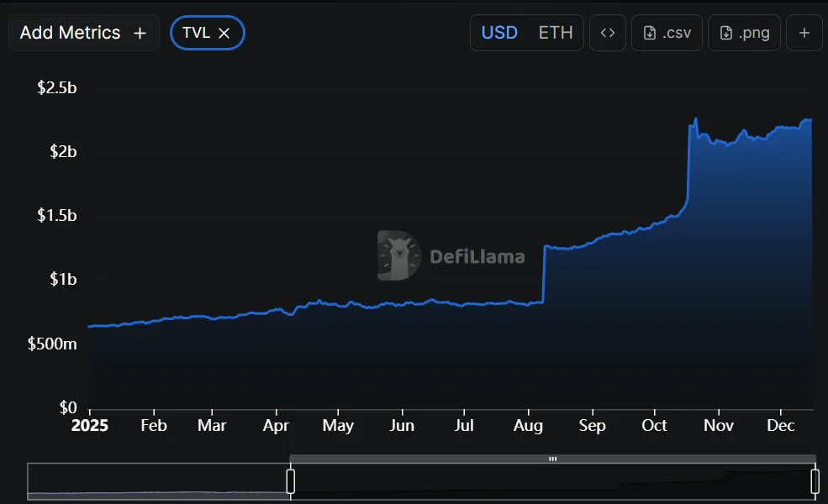828x504 pixels.
Task: Open the embed code view
Action: click(x=607, y=32)
